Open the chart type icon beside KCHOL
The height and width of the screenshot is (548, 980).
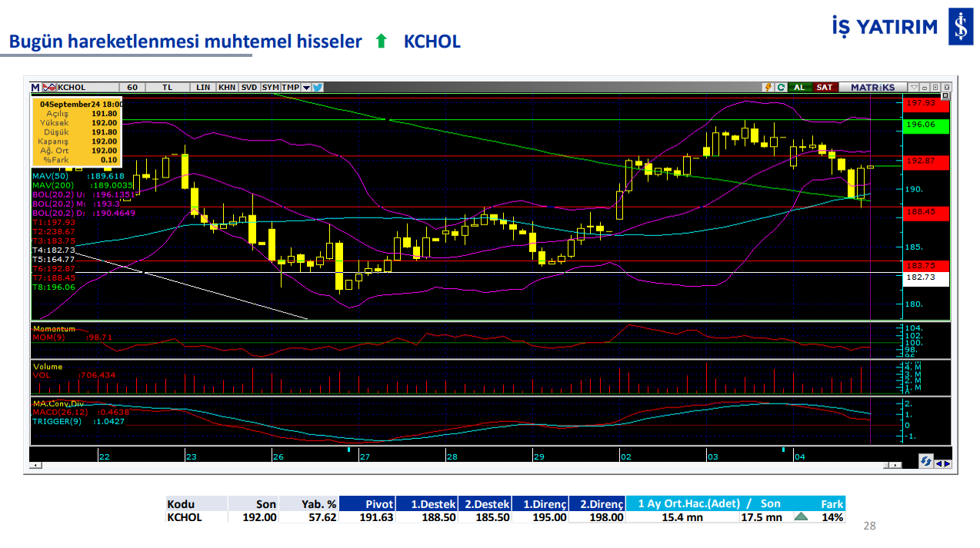tap(48, 88)
